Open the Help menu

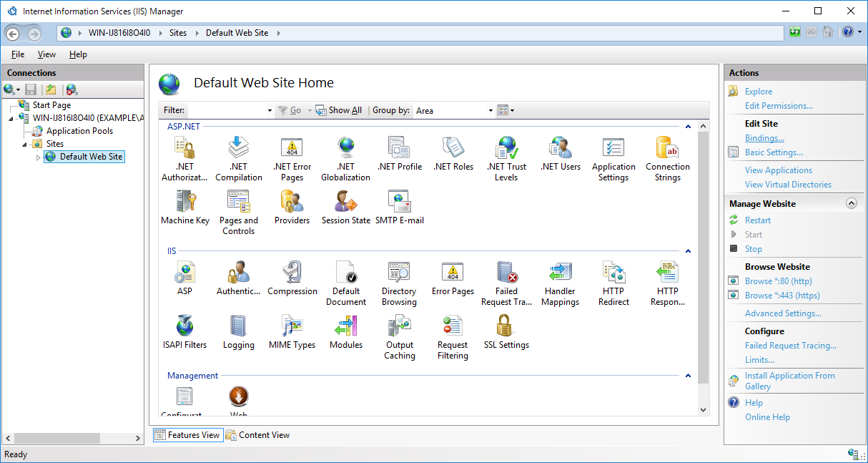(78, 54)
